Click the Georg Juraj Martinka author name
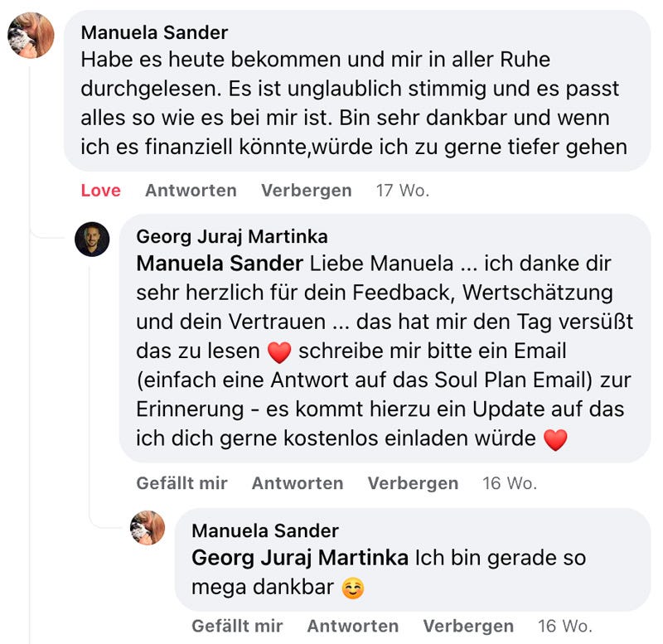 point(231,236)
